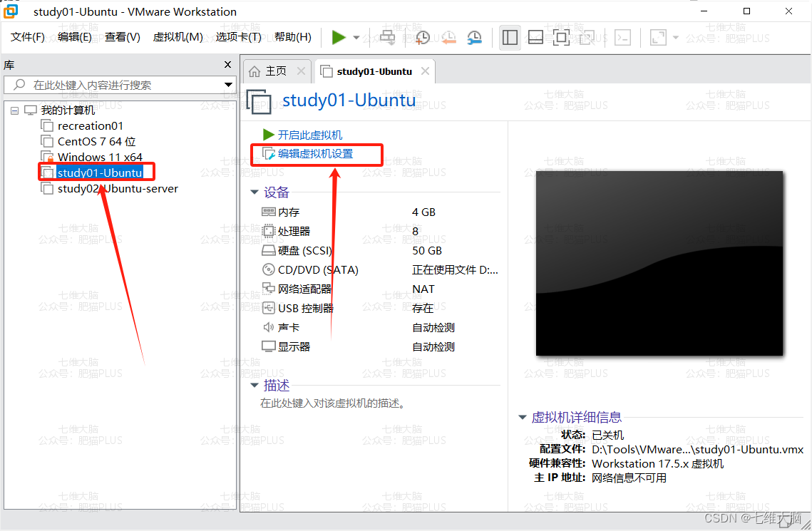Click the library search input field
812x531 pixels.
pos(119,85)
